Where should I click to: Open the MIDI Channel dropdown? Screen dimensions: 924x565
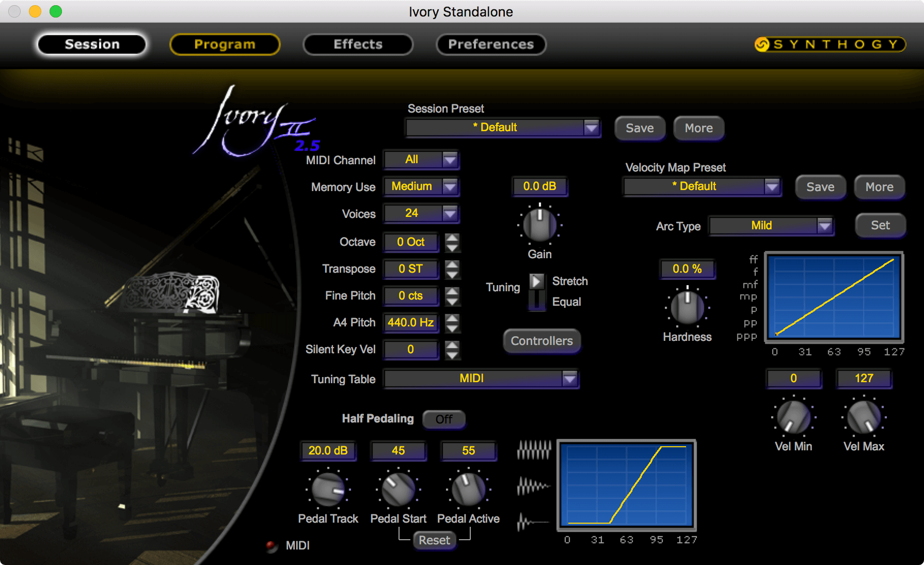421,160
